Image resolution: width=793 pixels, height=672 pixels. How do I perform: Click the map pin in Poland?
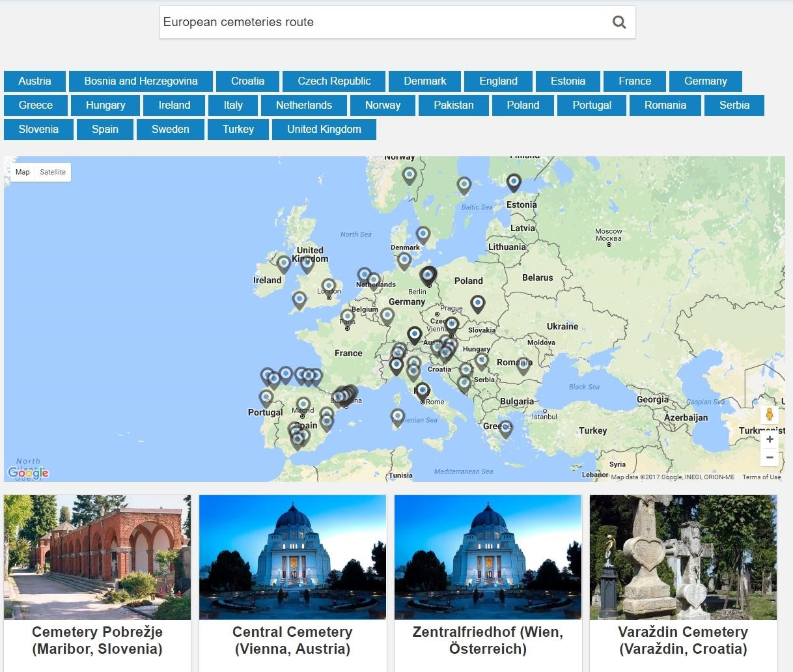(478, 303)
